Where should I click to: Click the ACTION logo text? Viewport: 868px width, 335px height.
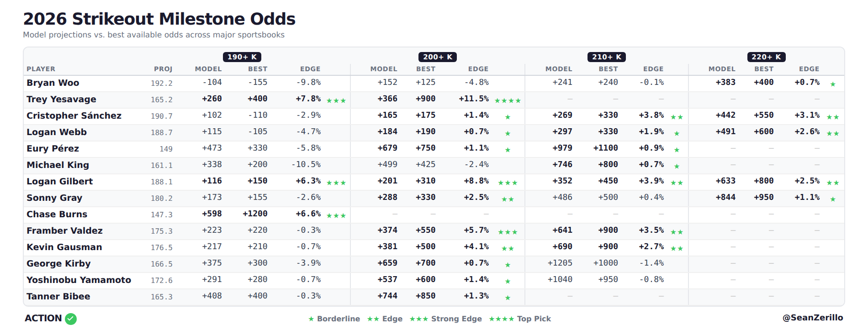coord(43,318)
